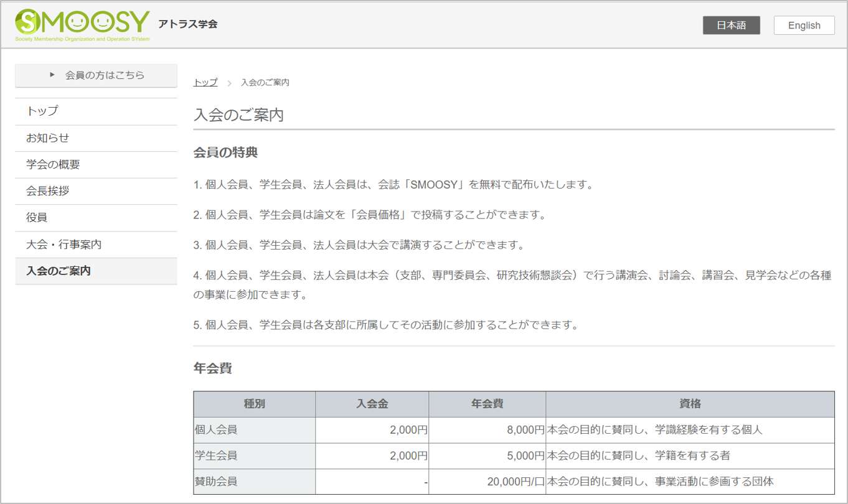Select the 賛助会員 row label in the table
The image size is (848, 504).
(x=216, y=482)
